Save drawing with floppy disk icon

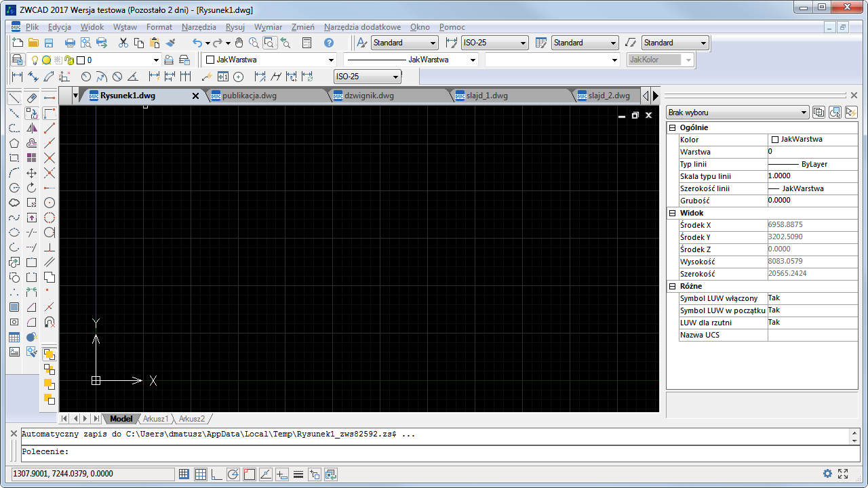49,43
